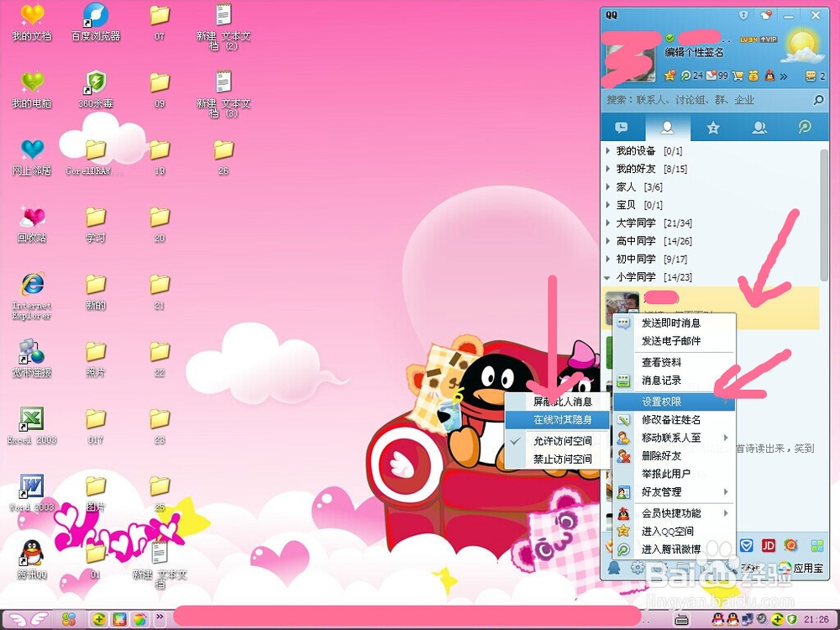This screenshot has height=630, width=840.
Task: Click the green online status indicator
Action: 669,38
